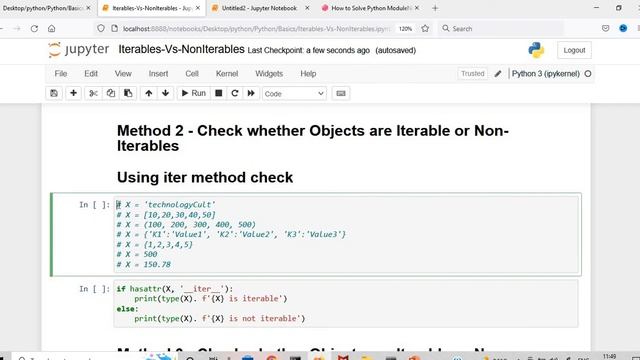Open the cell type Code dropdown

pos(294,93)
